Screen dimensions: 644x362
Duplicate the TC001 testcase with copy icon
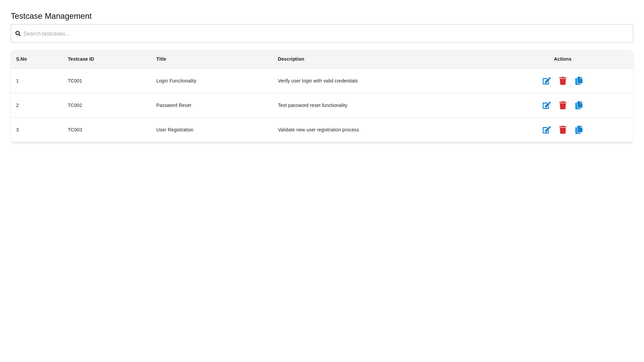pos(579,81)
